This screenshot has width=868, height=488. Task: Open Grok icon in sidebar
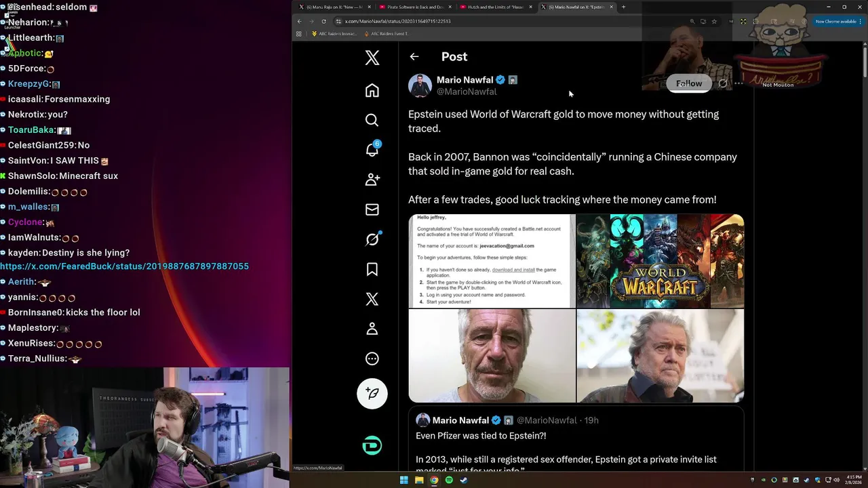pos(372,239)
